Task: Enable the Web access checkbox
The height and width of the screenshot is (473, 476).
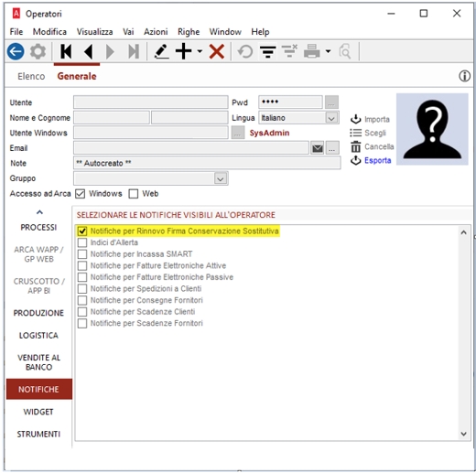Action: tap(134, 194)
